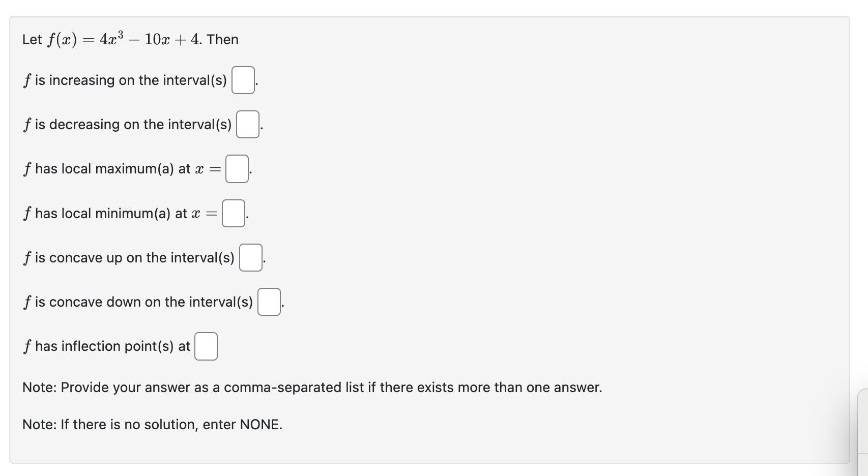Click the 'f is decreasing' label text

[x=127, y=125]
